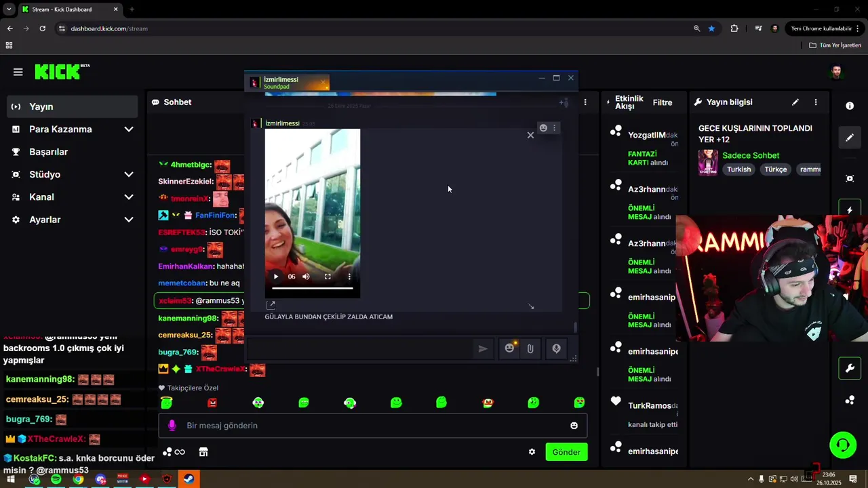Add friend to İzmirlimessi chat icon

(564, 102)
